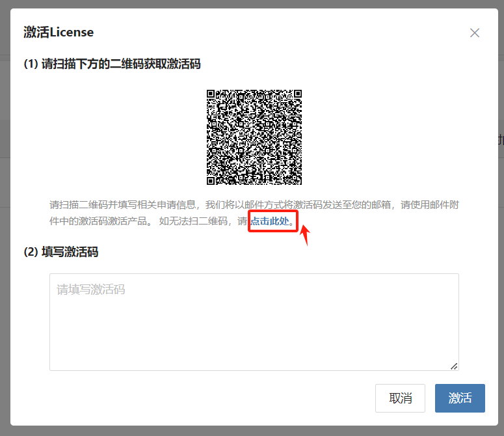Click the activation QR code image
This screenshot has height=436, width=504.
coord(254,137)
